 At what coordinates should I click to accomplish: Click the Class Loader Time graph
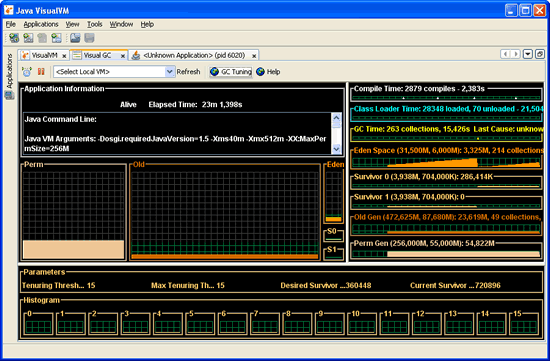click(446, 118)
